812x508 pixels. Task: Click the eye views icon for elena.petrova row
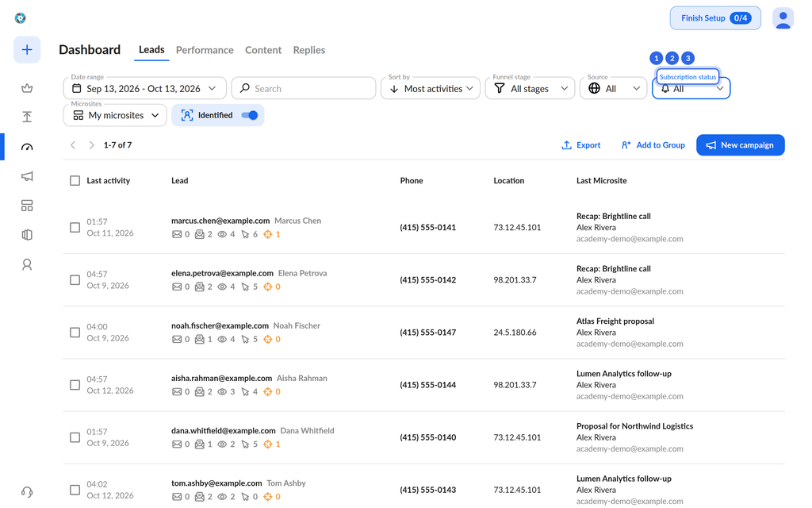[222, 287]
